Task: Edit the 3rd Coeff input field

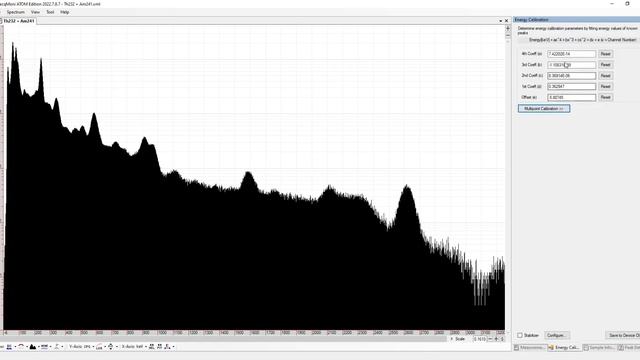Action: [x=571, y=65]
